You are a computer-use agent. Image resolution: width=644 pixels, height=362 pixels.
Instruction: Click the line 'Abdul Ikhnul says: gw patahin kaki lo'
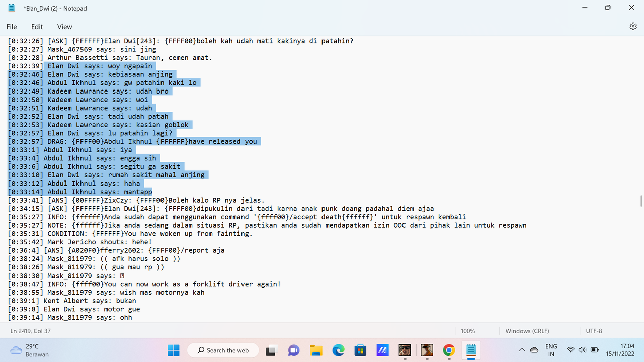click(102, 83)
